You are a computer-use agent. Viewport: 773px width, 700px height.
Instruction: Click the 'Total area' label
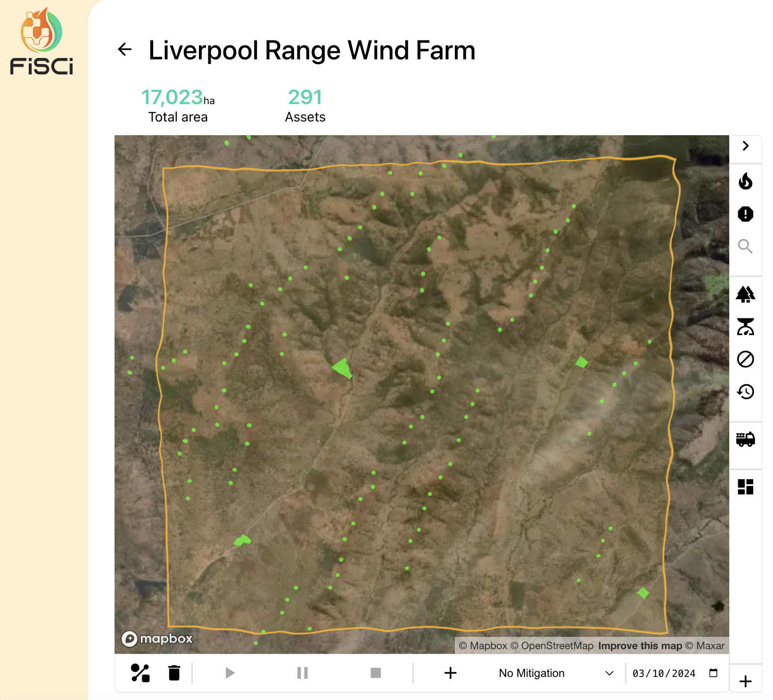pos(178,117)
